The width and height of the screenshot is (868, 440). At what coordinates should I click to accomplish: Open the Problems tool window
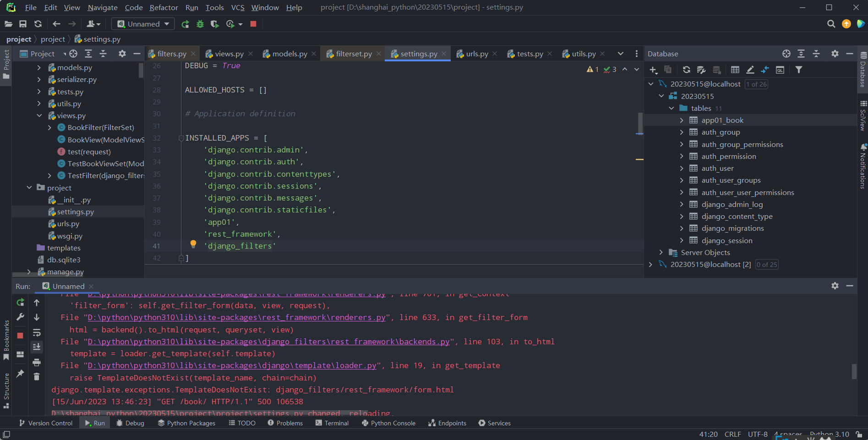pyautogui.click(x=285, y=423)
